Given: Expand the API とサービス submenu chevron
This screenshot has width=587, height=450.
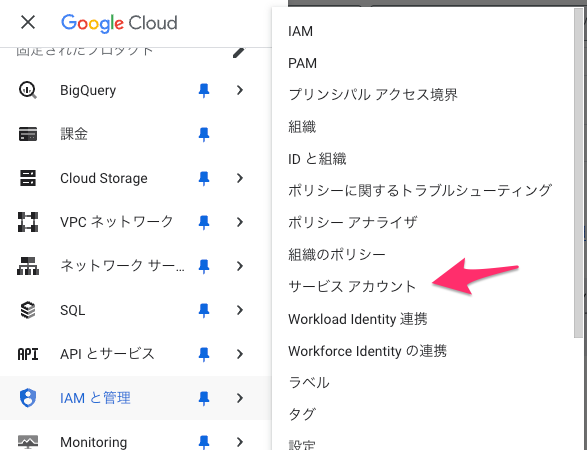Looking at the screenshot, I should tap(240, 354).
